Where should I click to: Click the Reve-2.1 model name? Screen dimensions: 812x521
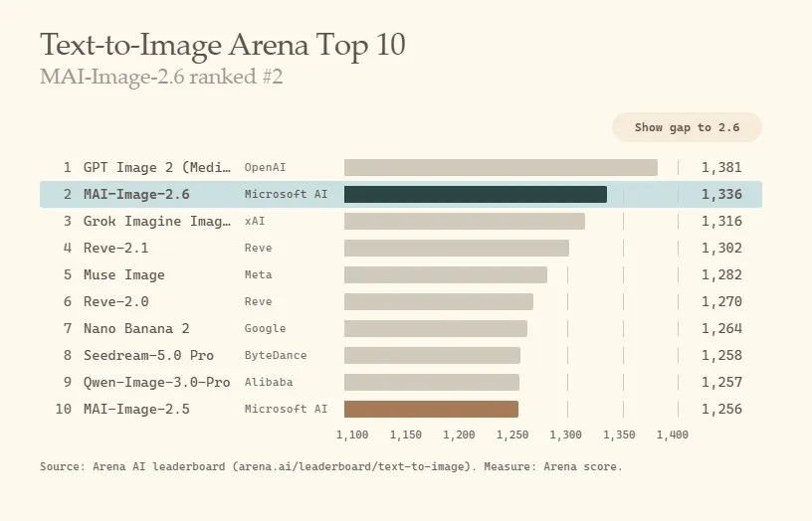116,248
